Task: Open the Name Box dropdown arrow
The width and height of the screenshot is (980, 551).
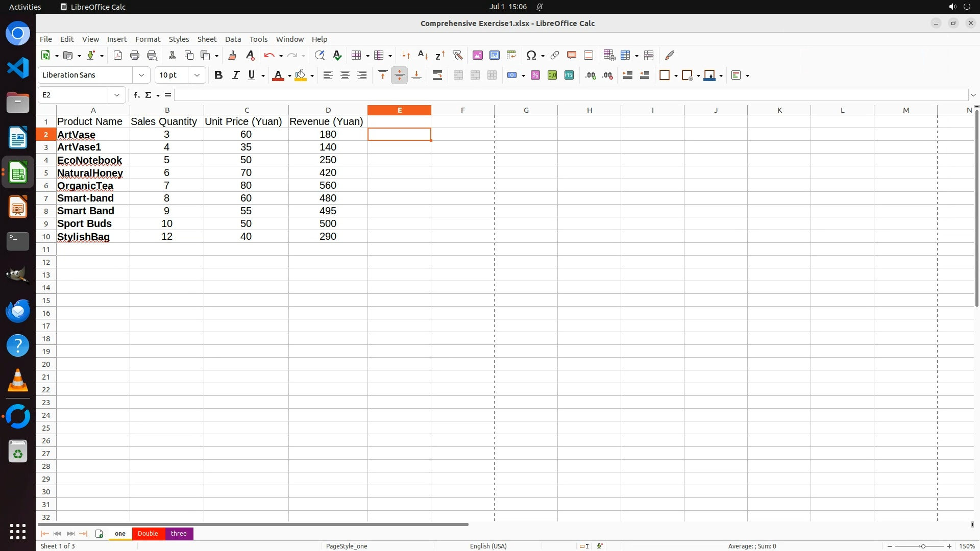Action: [117, 95]
